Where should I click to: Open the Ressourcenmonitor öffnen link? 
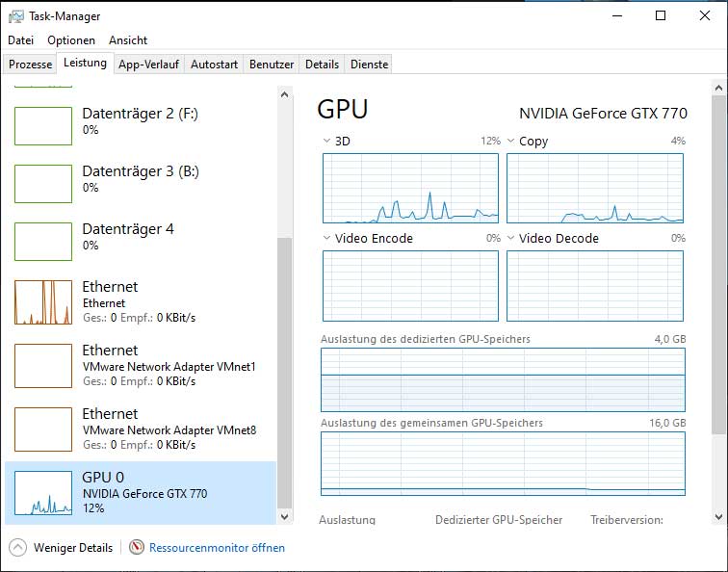(x=217, y=548)
